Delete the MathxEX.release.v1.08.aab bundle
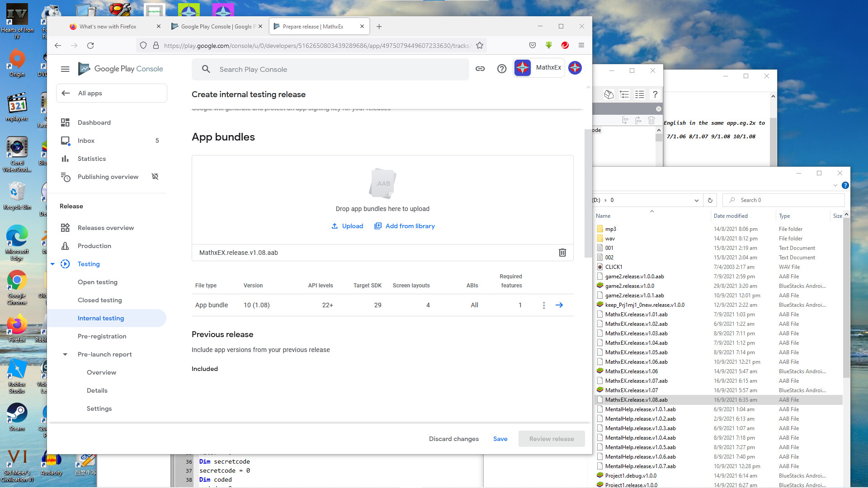The height and width of the screenshot is (488, 868). click(562, 253)
